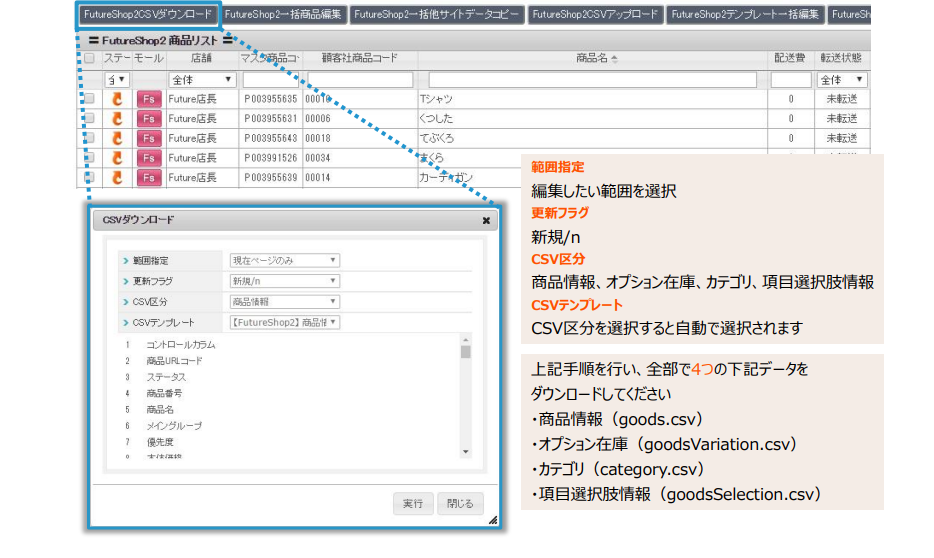The image size is (934, 558).
Task: Tick the checkbox for the くつした row
Action: (x=89, y=118)
